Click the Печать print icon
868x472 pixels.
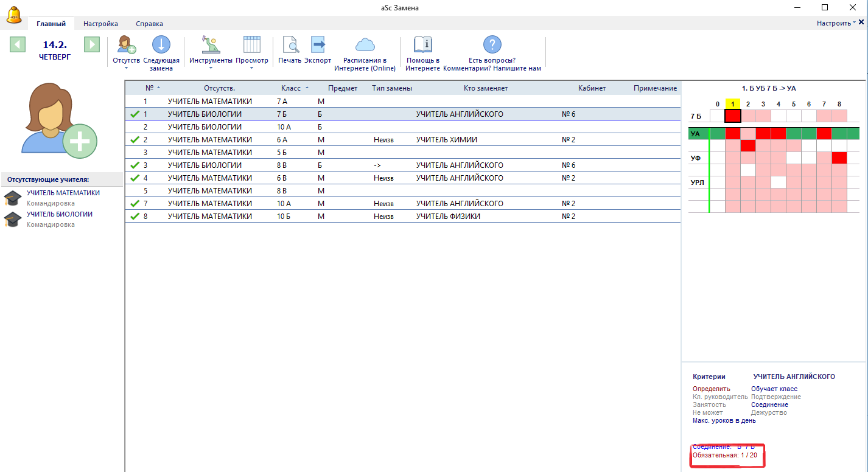click(x=290, y=45)
